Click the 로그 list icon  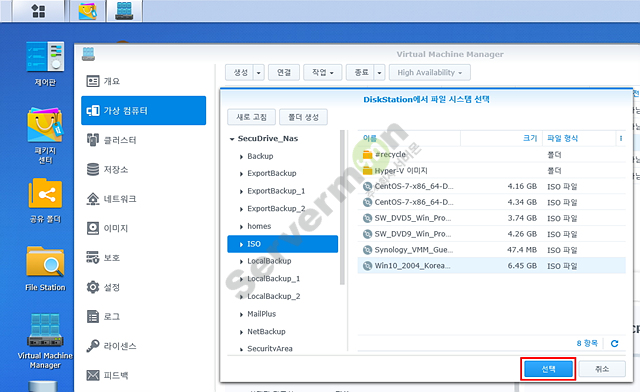tap(93, 316)
